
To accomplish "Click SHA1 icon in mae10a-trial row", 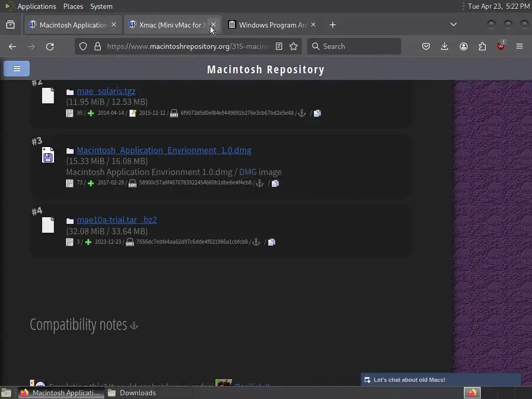I will (x=129, y=242).
